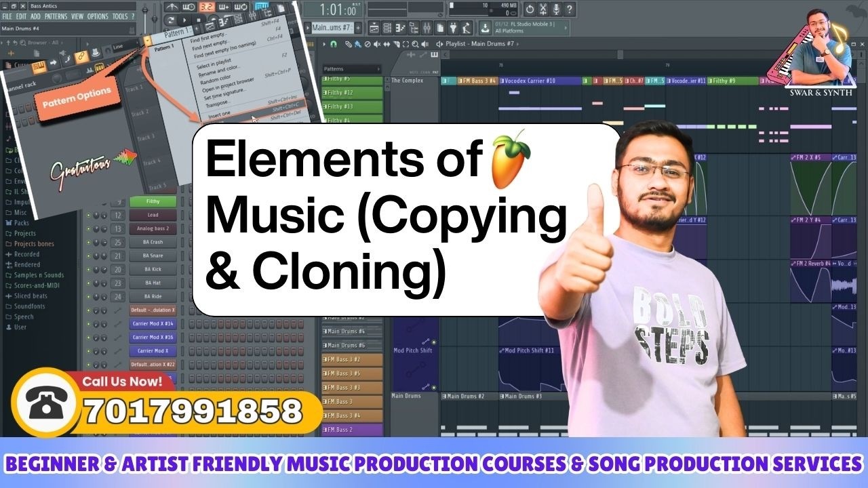Open the FILE menu
This screenshot has width=868, height=488.
coord(7,16)
